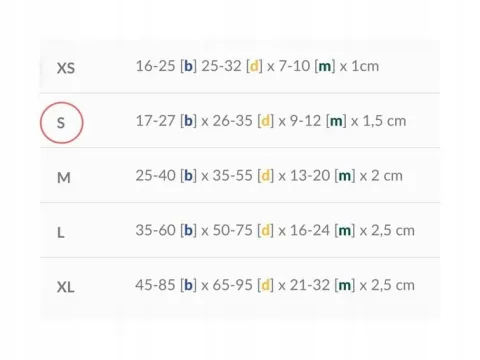Viewport: 480px width, 360px height.
Task: Choose the XL size label
Action: click(x=66, y=287)
